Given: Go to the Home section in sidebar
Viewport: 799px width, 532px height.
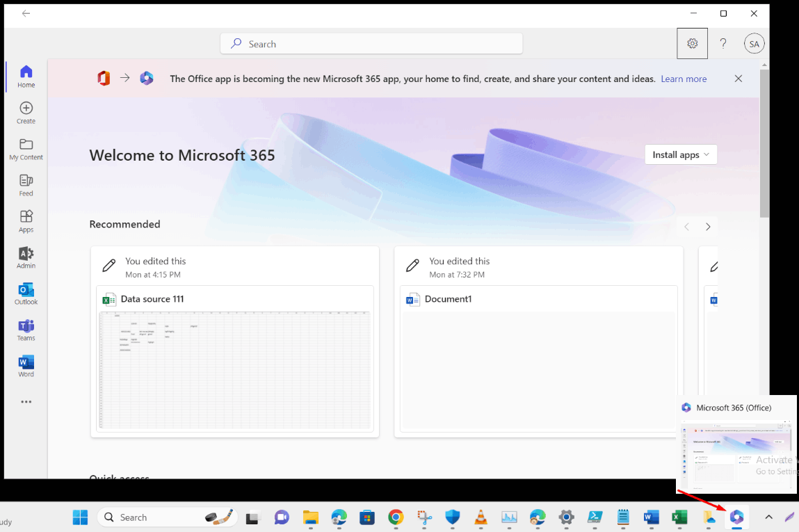Looking at the screenshot, I should (26, 76).
